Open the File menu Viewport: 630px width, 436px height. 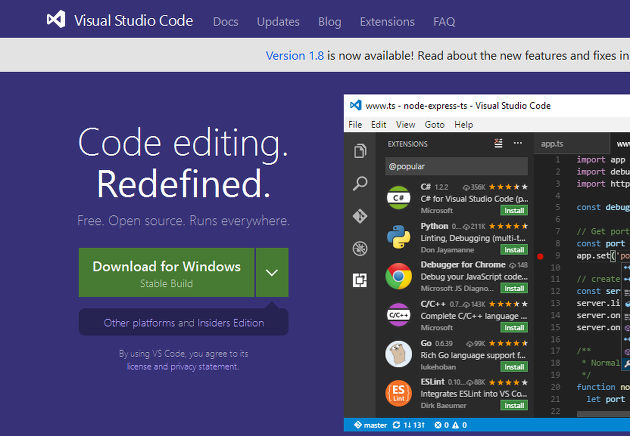355,125
